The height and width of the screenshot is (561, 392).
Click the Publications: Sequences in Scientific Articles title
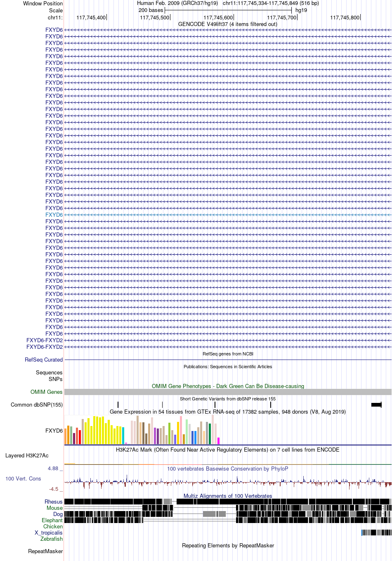click(228, 367)
